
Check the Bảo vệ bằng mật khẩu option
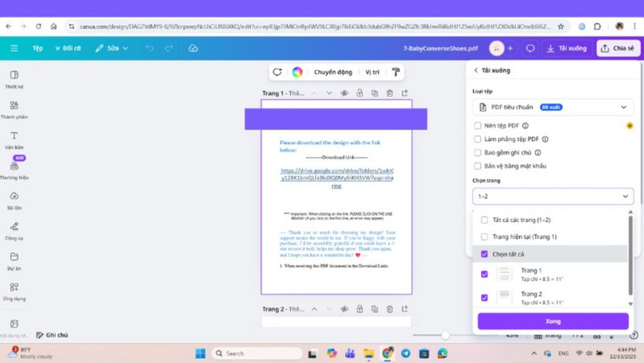click(x=478, y=166)
